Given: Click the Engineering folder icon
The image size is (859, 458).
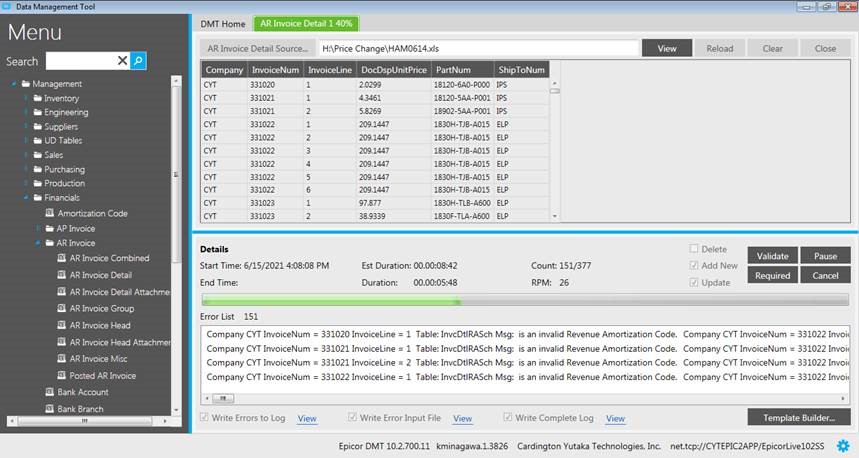Looking at the screenshot, I should point(37,112).
